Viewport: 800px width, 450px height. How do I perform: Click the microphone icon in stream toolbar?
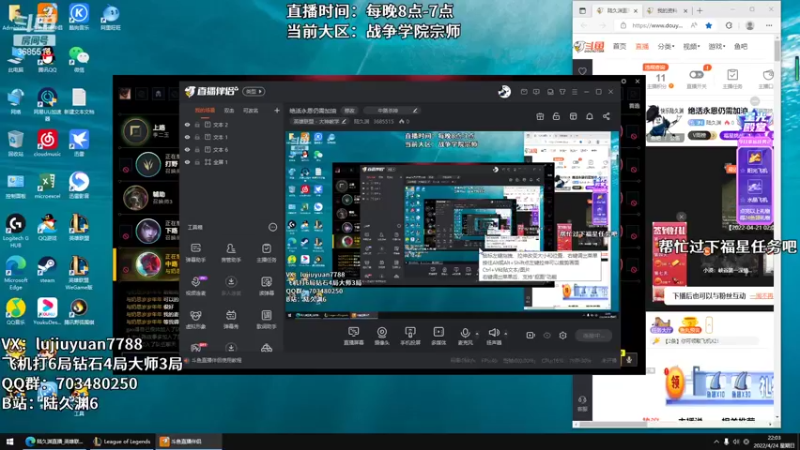465,333
